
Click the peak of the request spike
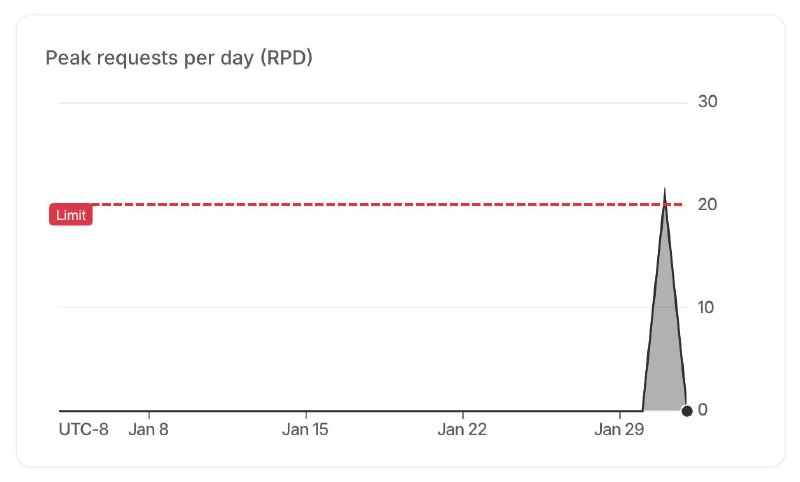point(664,190)
